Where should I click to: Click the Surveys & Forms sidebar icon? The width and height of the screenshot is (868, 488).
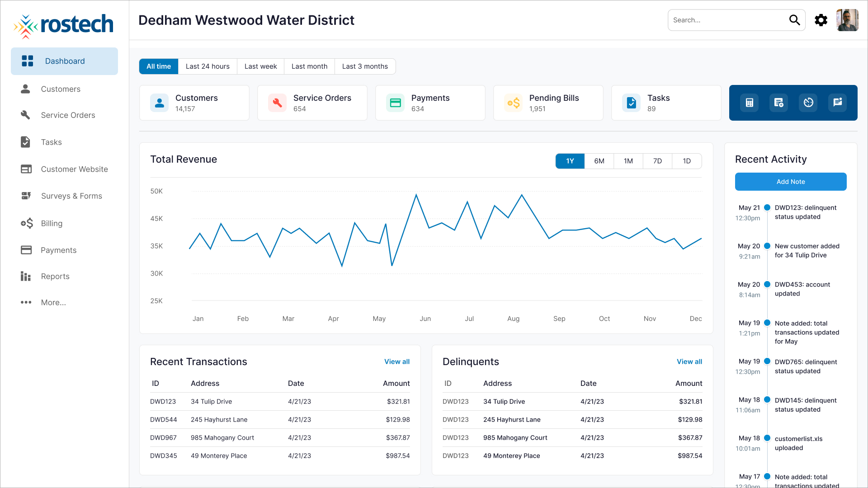[x=26, y=196]
